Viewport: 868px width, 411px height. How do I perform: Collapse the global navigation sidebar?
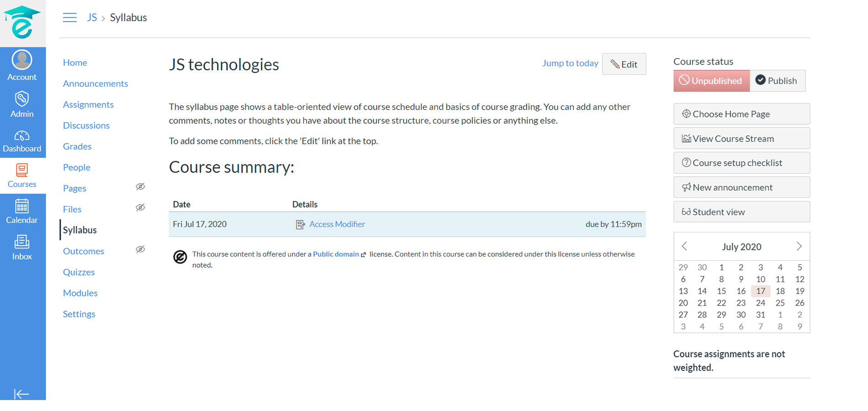[21, 394]
